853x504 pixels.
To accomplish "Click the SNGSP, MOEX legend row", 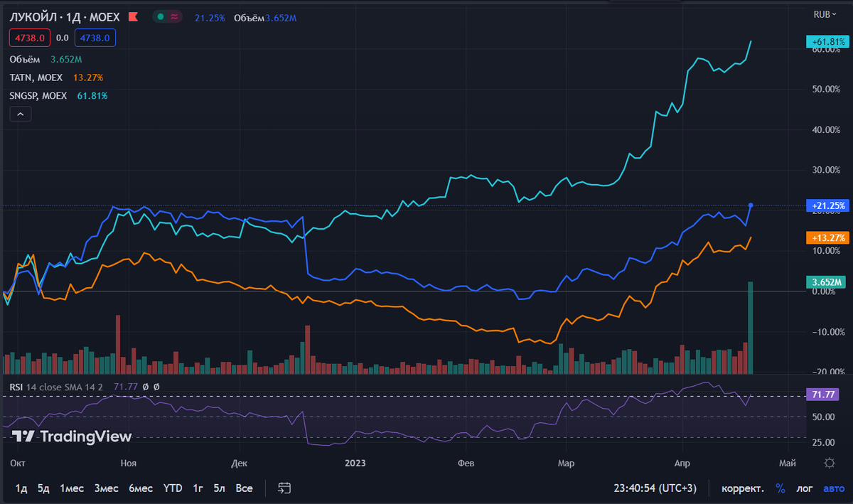I will tap(58, 95).
